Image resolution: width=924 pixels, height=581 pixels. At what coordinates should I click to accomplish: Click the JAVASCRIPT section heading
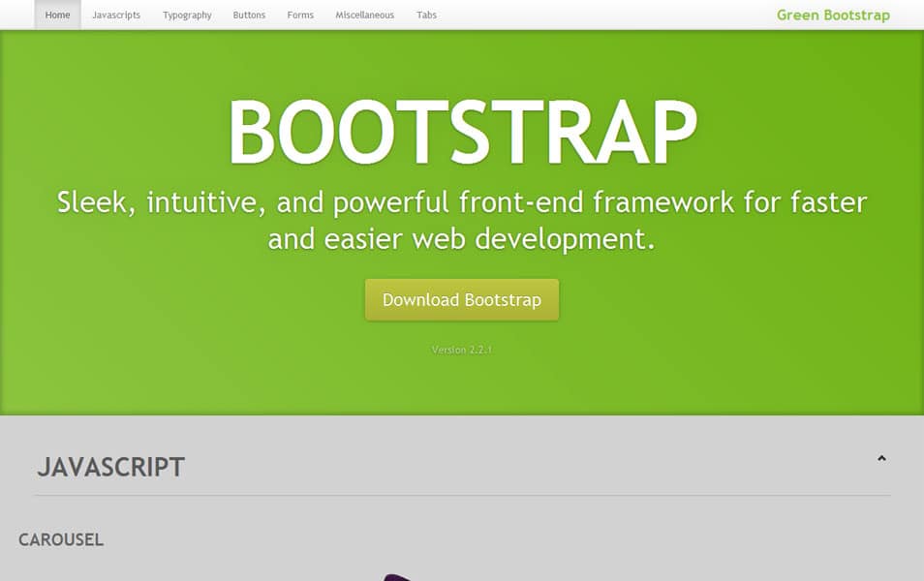pos(111,467)
